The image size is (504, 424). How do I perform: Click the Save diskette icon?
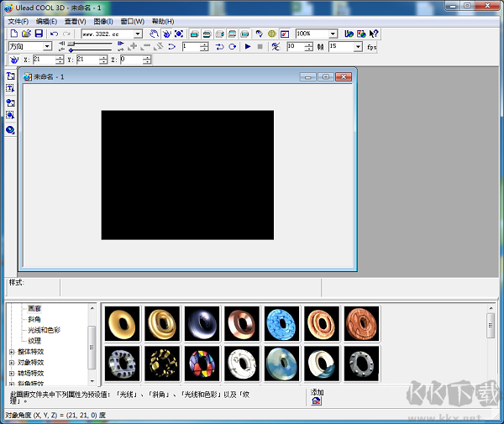(39, 34)
